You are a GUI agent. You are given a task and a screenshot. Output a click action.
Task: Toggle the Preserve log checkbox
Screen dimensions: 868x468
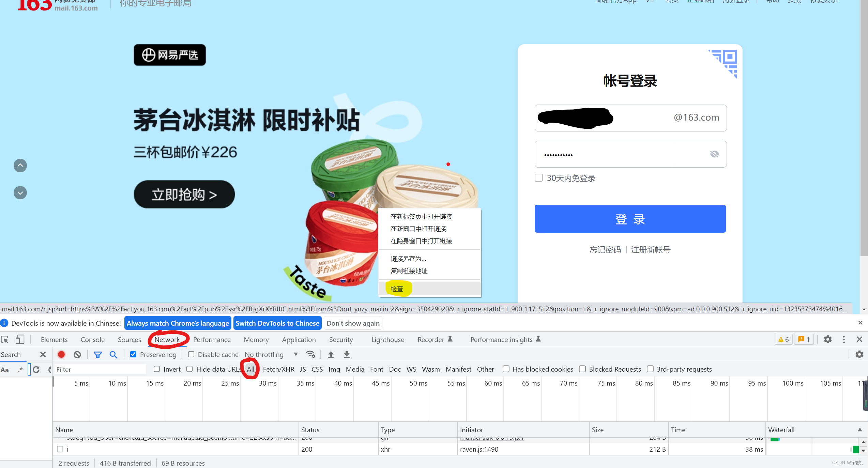tap(133, 354)
